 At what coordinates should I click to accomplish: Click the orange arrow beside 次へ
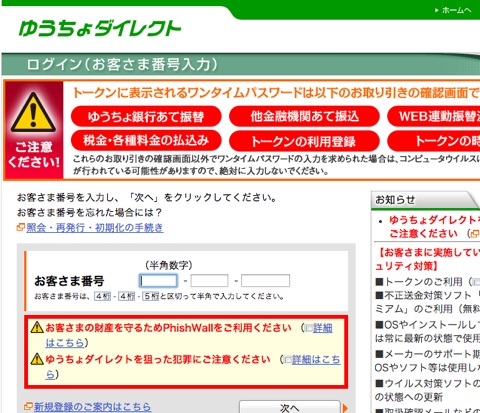pyautogui.click(x=345, y=408)
